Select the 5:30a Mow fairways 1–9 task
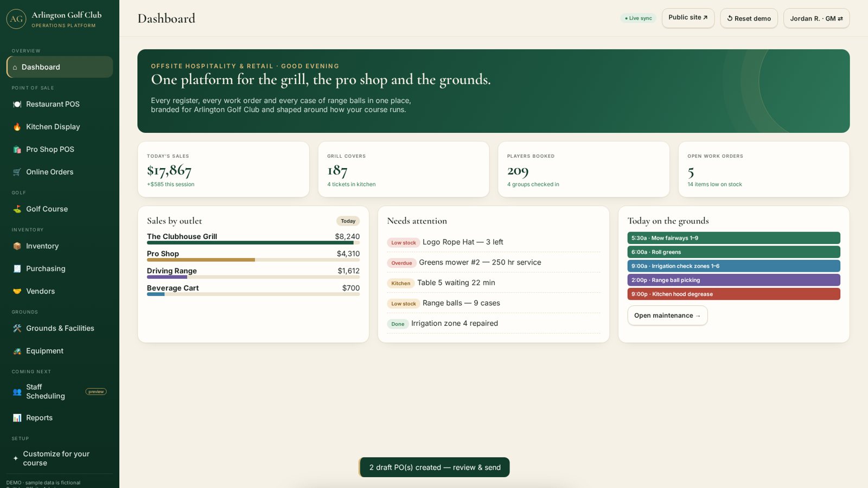 (x=733, y=238)
